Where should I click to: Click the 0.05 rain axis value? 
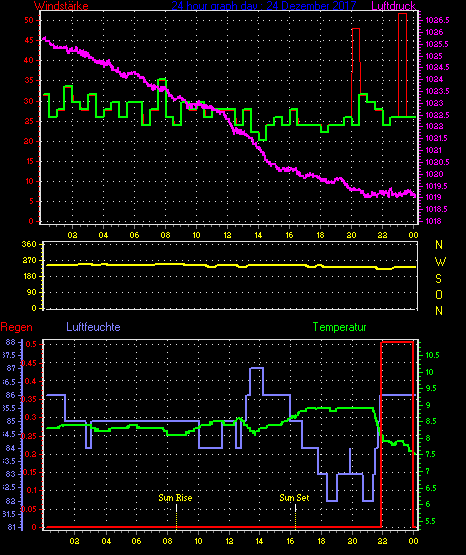tap(29, 509)
